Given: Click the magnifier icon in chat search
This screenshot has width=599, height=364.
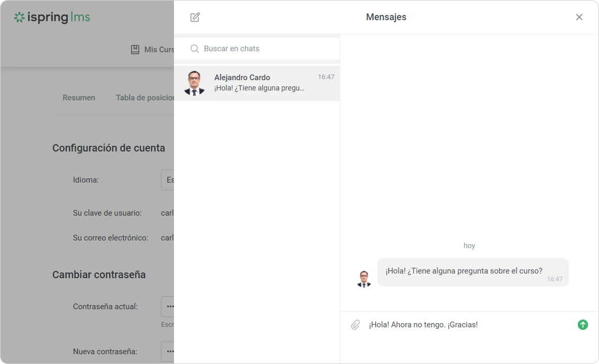Looking at the screenshot, I should coord(195,49).
